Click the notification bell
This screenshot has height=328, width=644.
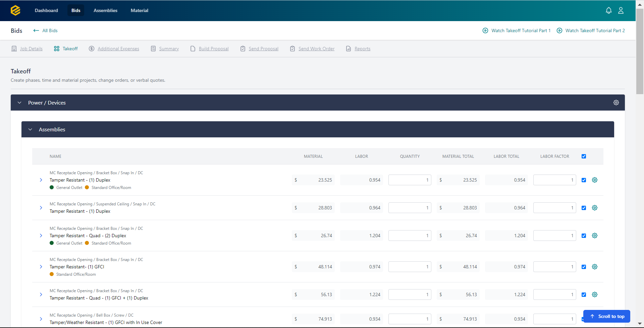coord(609,10)
